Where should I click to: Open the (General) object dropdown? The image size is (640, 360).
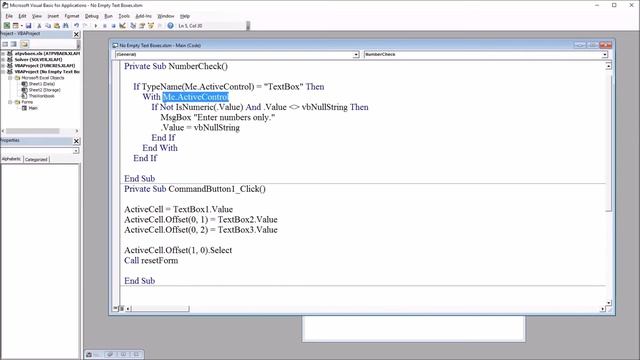coord(356,54)
